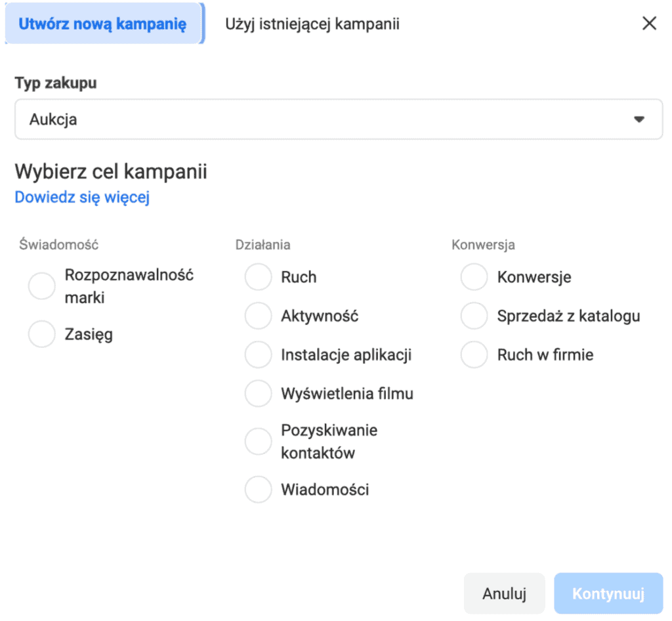Select Instalacje aplikacji objective

tap(258, 355)
